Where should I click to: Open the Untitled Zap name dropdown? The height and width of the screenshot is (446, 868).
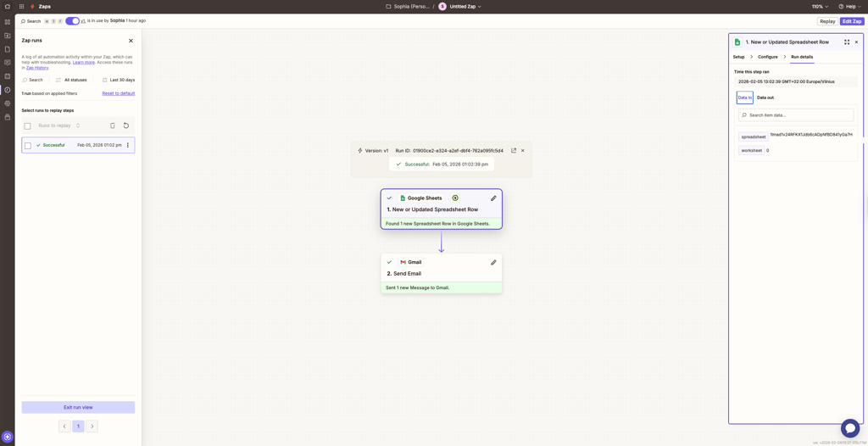tap(465, 7)
